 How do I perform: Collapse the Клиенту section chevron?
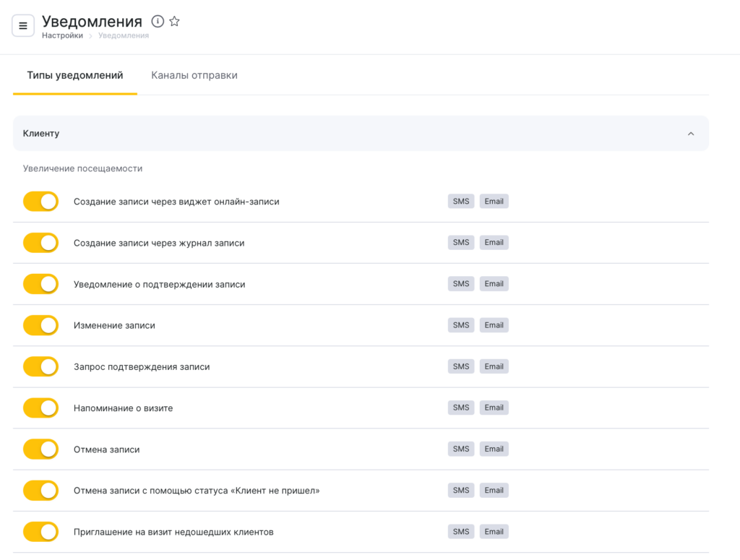pyautogui.click(x=690, y=134)
